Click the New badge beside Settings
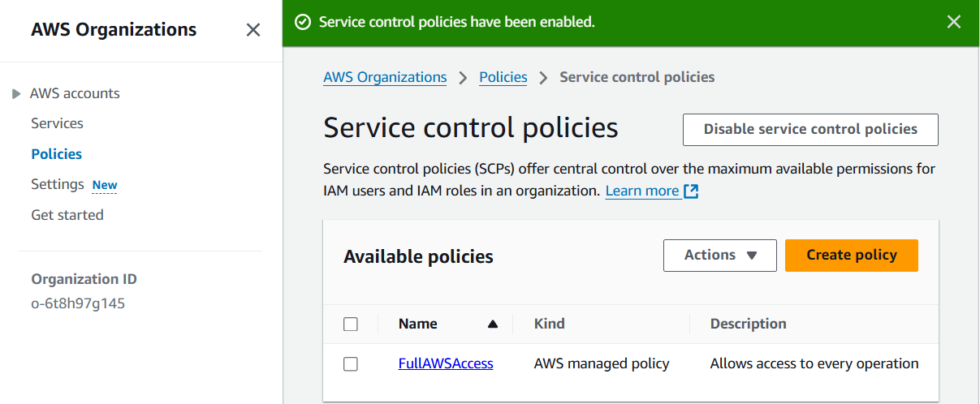The image size is (980, 404). point(105,185)
